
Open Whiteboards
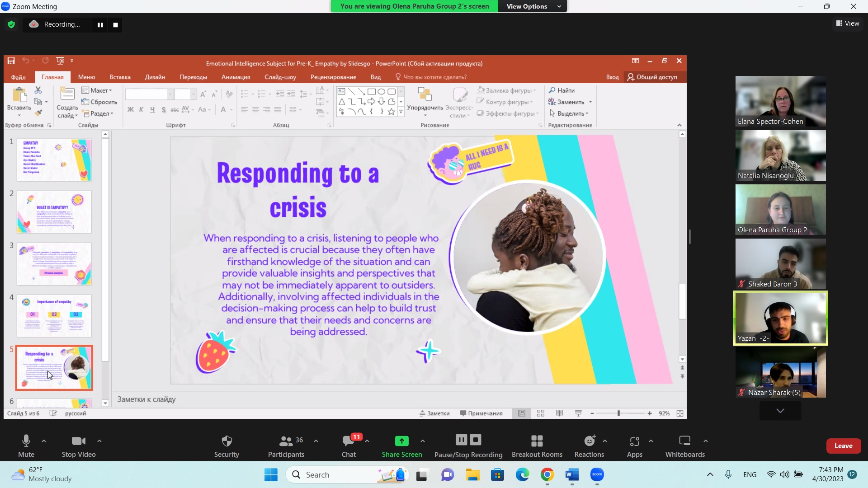tap(685, 446)
